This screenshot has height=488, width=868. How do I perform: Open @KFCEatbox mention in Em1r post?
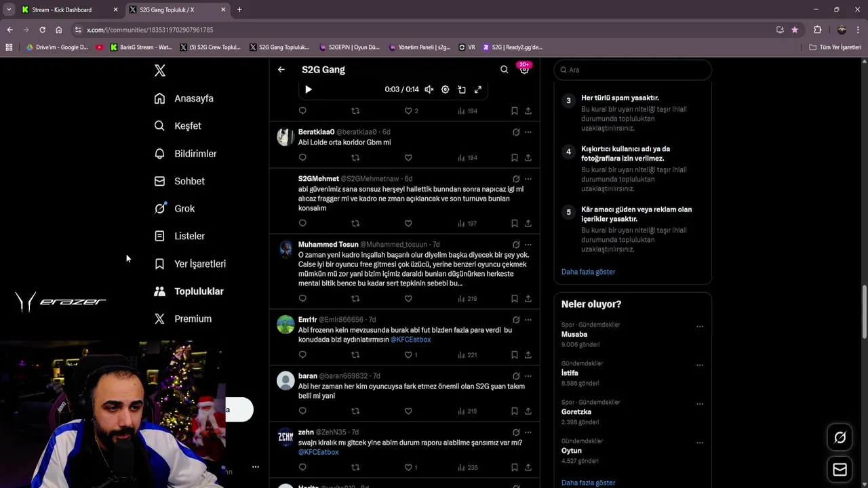coord(410,340)
